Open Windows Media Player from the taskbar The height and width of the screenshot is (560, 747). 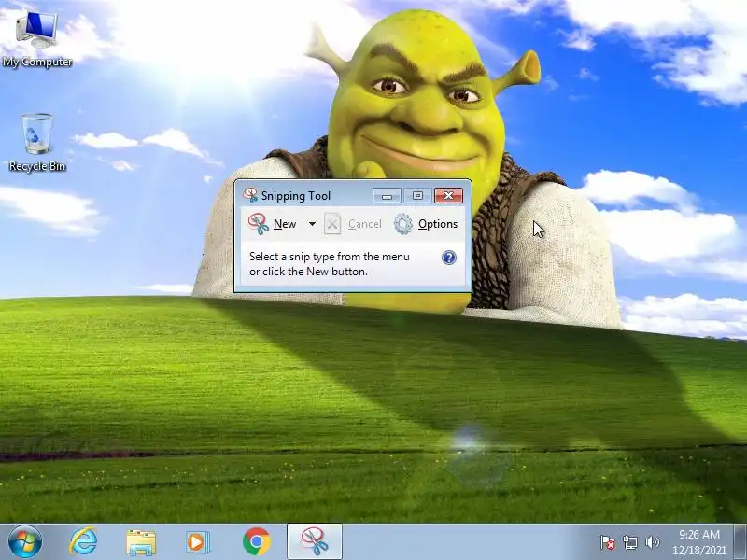(x=197, y=542)
